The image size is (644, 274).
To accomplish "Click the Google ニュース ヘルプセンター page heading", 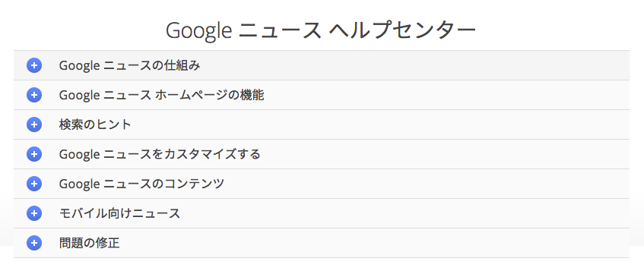I will 321,31.
